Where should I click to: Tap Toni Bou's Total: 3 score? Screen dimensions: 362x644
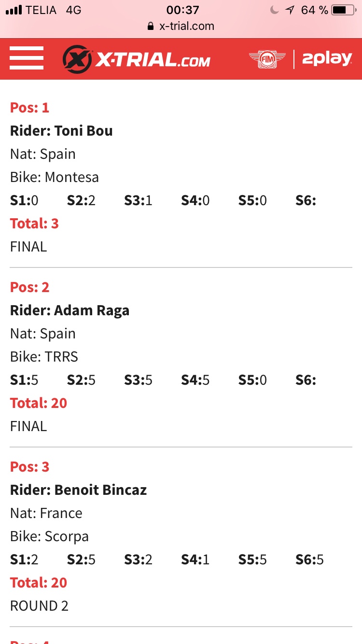pos(34,224)
